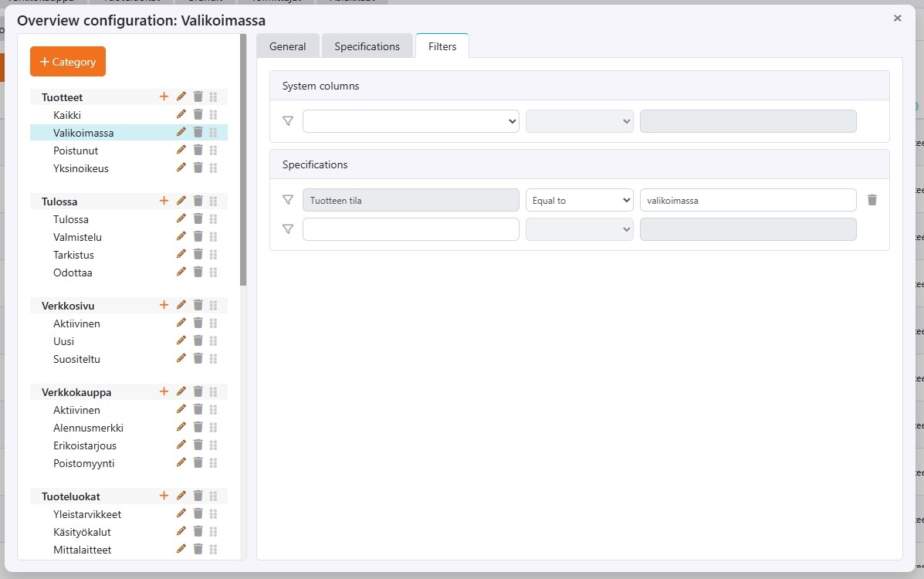Click the plus icon next to Verkkosivu
The height and width of the screenshot is (579, 924).
click(164, 305)
